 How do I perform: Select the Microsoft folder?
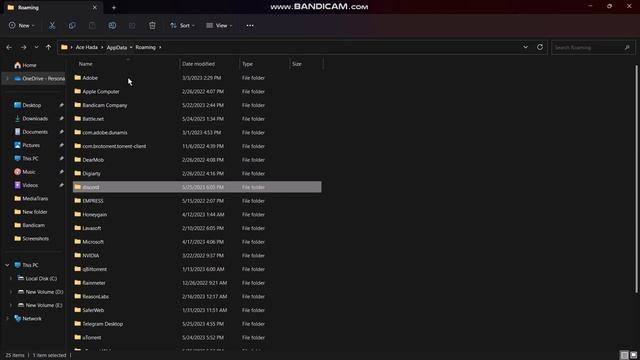pyautogui.click(x=197, y=242)
